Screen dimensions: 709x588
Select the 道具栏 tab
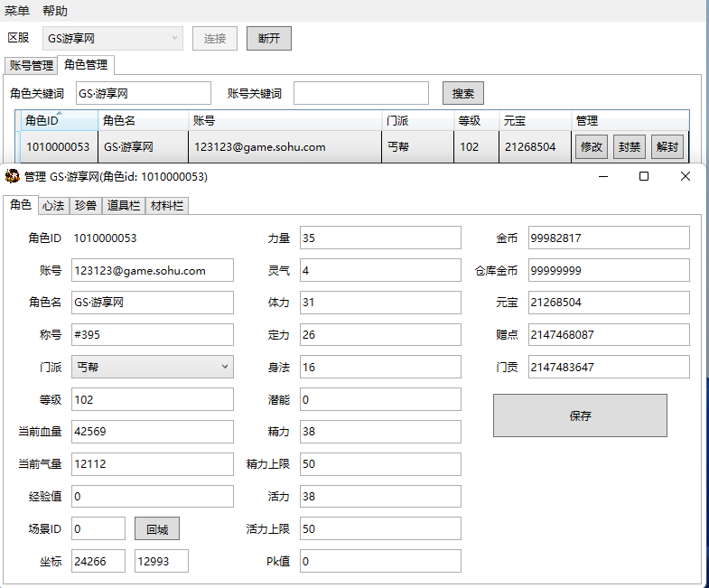tap(123, 206)
